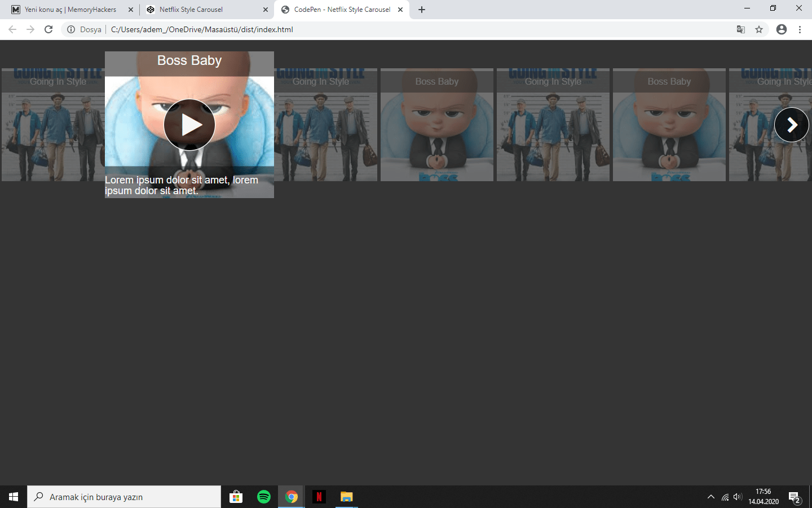Close the middle Netflix Style Carousel tab
The height and width of the screenshot is (508, 812).
tap(266, 10)
